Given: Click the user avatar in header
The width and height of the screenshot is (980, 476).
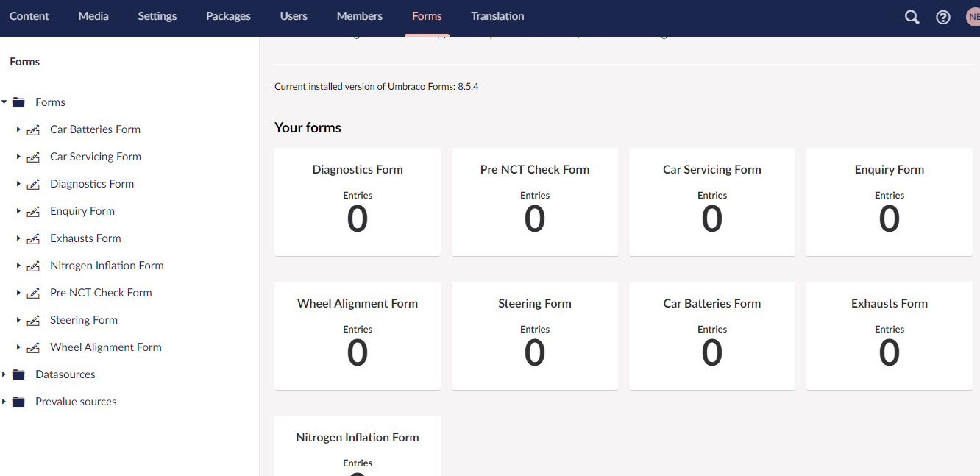Looking at the screenshot, I should [x=973, y=17].
